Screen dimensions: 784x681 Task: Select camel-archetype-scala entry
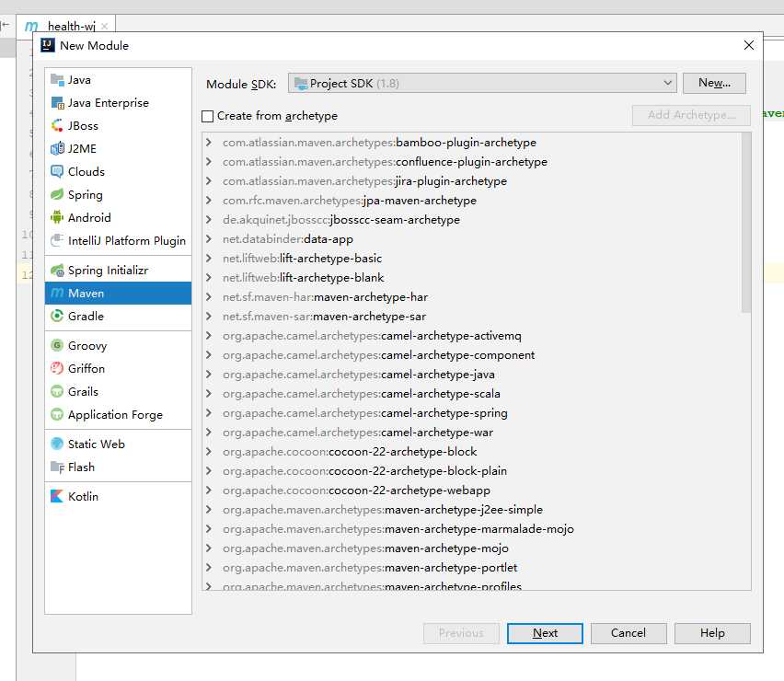click(361, 394)
